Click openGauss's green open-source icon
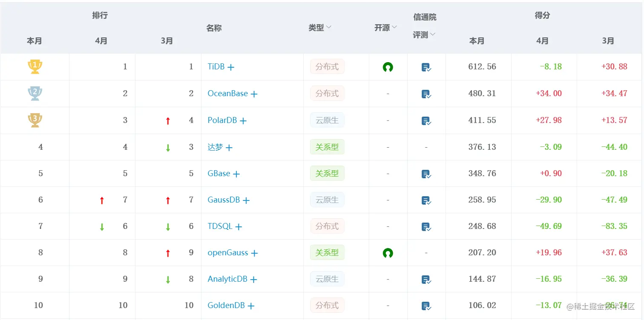644x320 pixels. coord(388,253)
